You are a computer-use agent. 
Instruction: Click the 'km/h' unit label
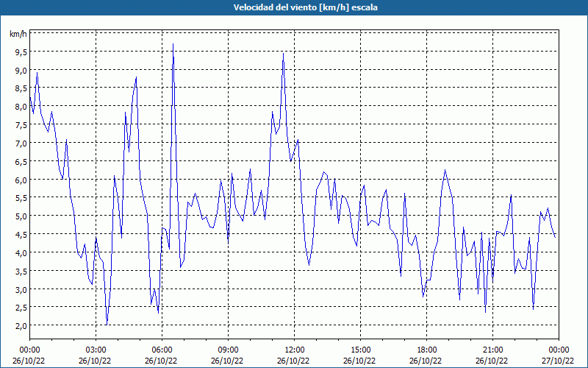(18, 34)
